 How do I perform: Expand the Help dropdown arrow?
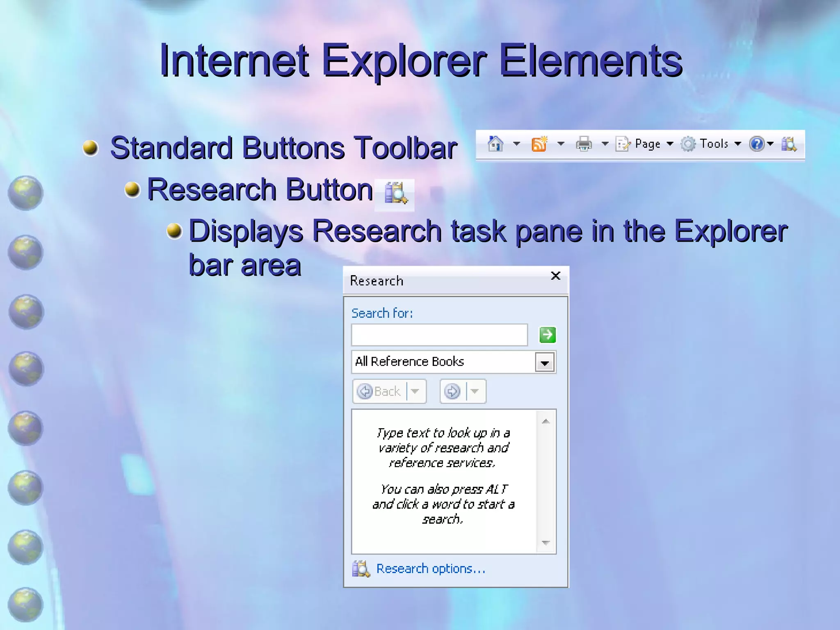click(770, 144)
